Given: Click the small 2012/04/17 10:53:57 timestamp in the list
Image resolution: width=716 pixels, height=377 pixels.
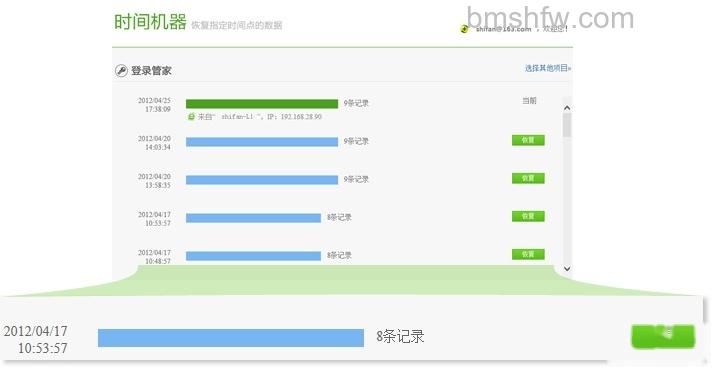Looking at the screenshot, I should [x=154, y=219].
